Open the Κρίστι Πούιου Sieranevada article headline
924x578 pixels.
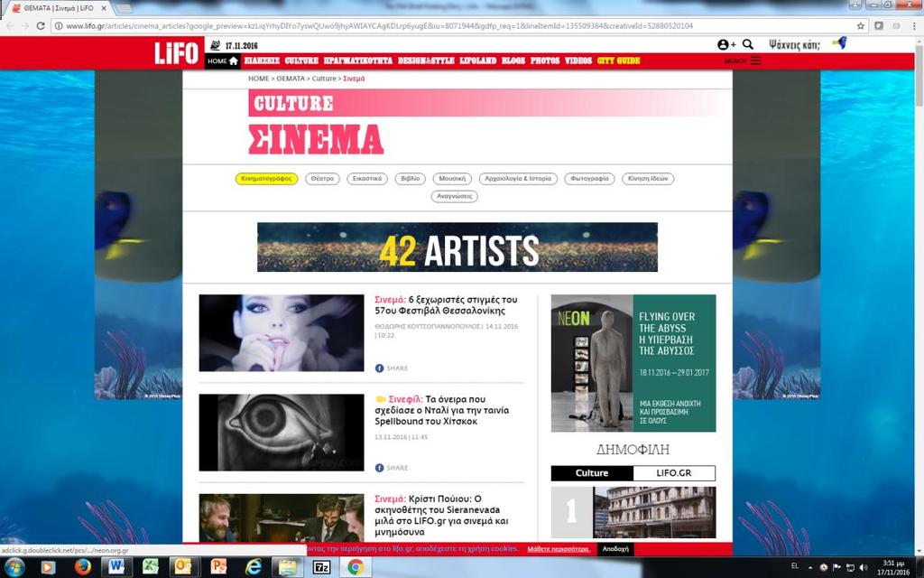[x=441, y=516]
